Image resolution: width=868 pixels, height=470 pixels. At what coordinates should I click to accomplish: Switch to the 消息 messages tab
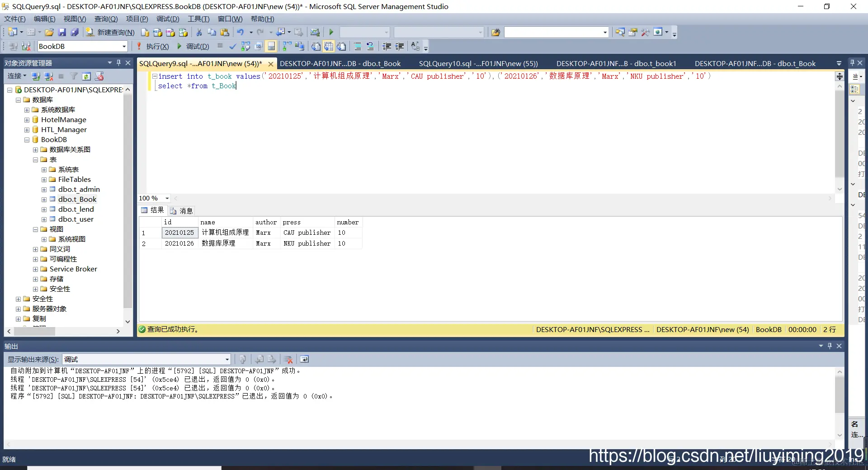181,211
